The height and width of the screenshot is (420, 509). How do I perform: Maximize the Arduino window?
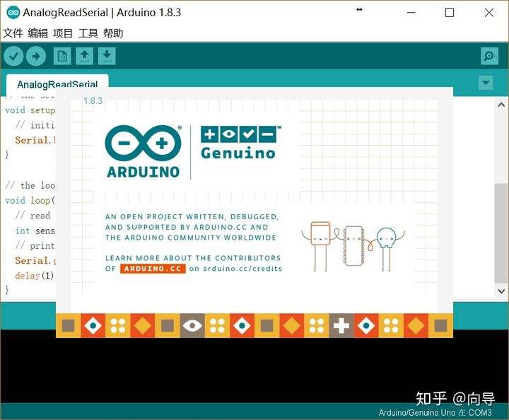tap(450, 13)
